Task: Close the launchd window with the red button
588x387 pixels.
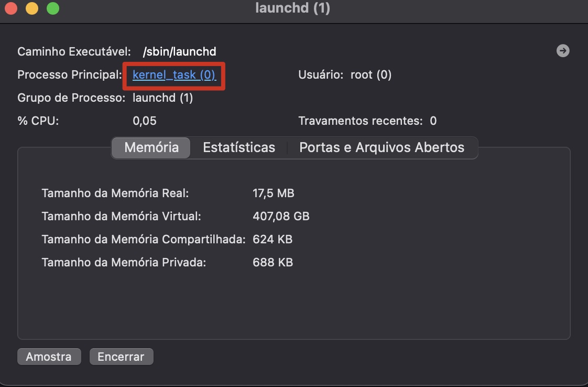Action: pyautogui.click(x=11, y=8)
